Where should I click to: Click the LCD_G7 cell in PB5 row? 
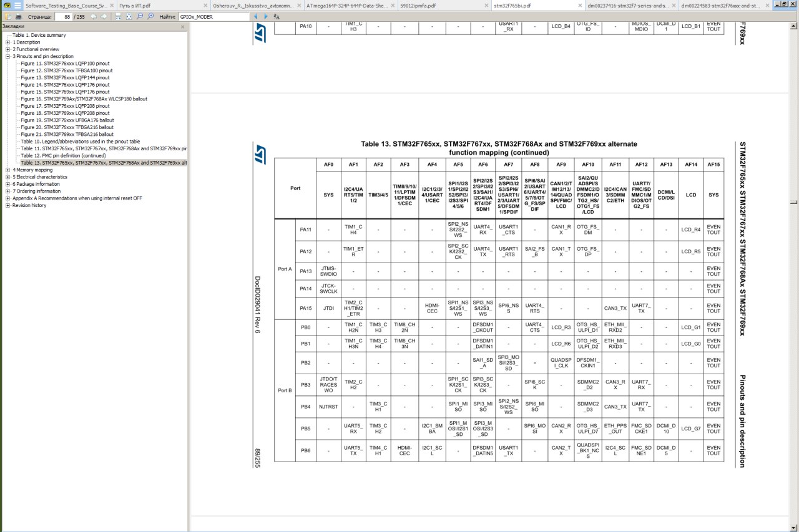coord(691,428)
